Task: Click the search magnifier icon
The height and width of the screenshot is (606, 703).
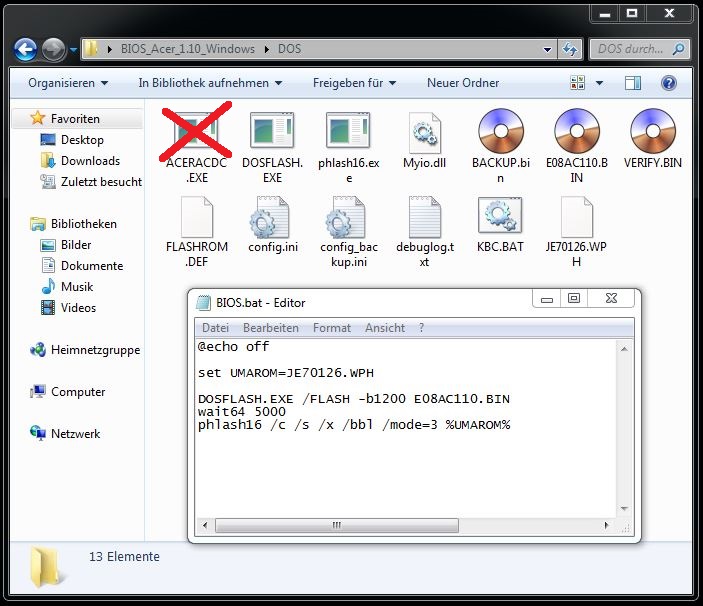Action: coord(678,48)
